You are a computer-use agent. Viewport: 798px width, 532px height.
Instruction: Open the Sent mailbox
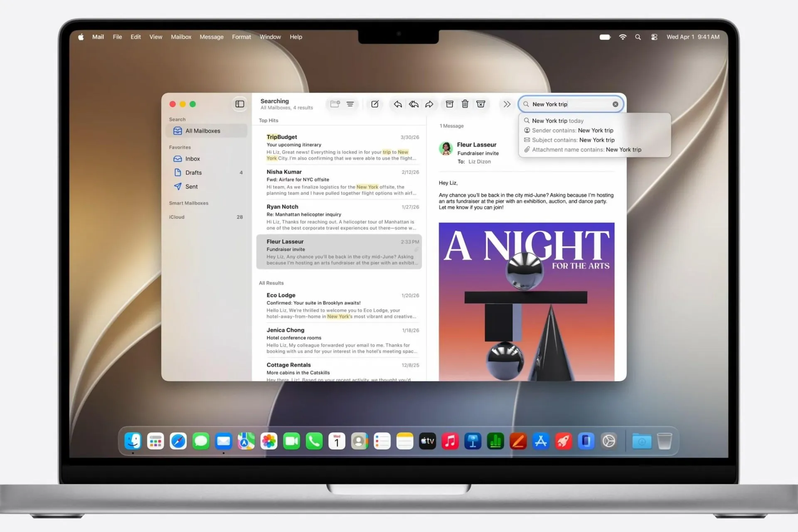207,187
